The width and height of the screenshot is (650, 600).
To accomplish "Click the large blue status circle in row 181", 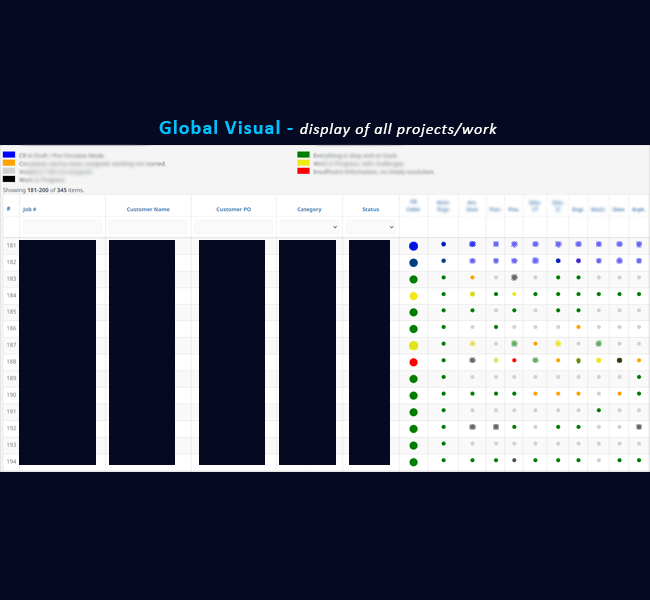I will (413, 246).
